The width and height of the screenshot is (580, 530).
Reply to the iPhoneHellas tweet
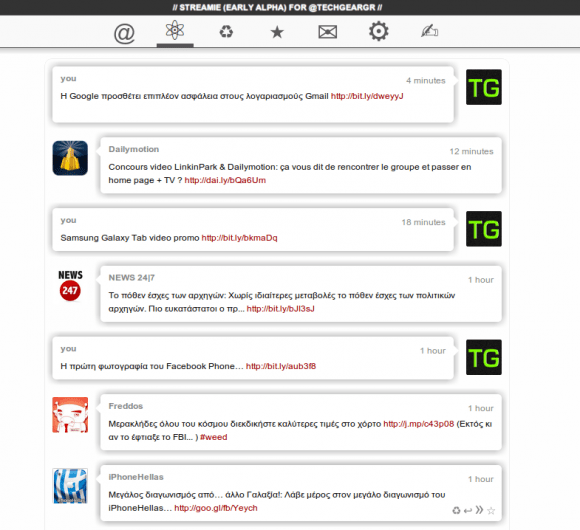pyautogui.click(x=468, y=510)
